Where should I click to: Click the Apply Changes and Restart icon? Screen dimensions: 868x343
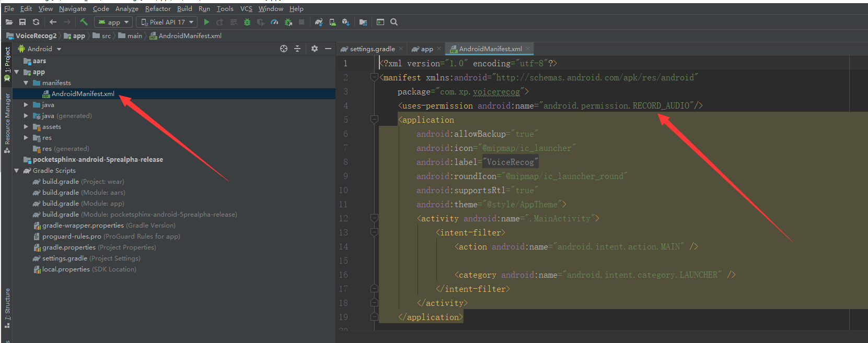tap(220, 22)
